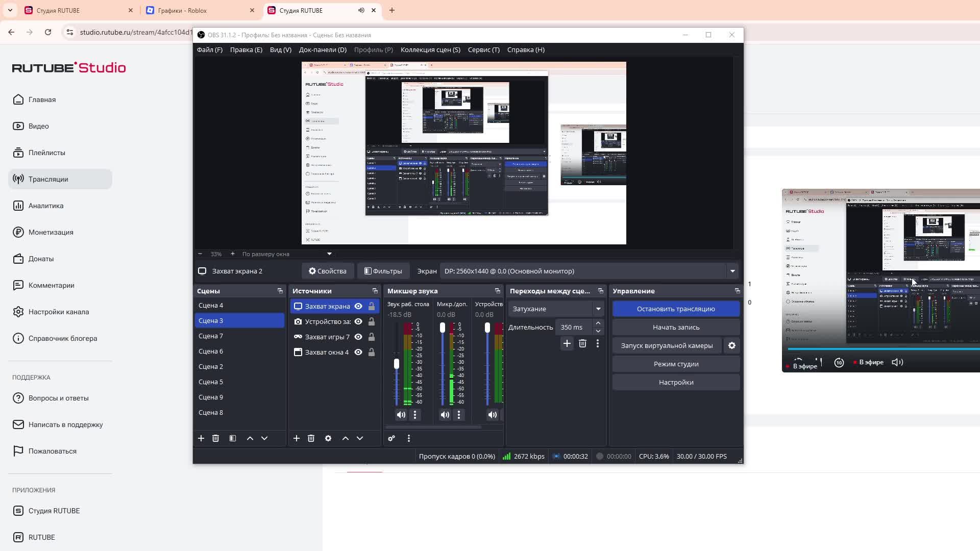
Task: Open source properties gear in Sources toolbar
Action: [x=328, y=438]
